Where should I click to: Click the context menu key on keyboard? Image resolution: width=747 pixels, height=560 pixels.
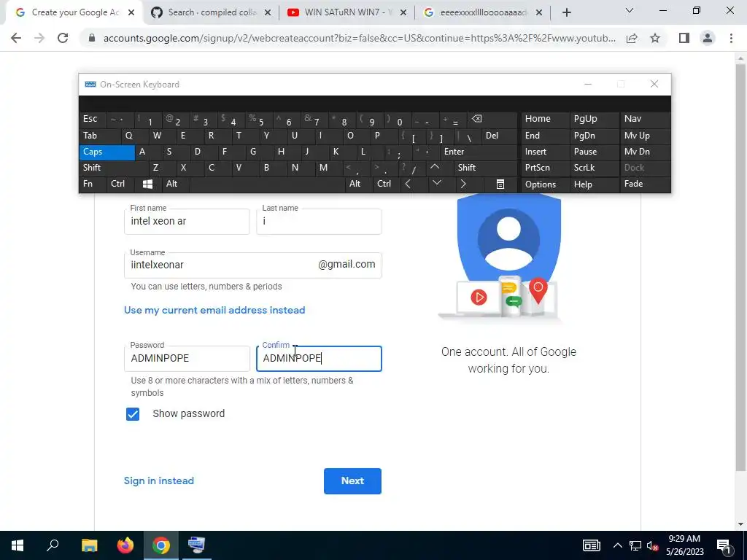coord(500,184)
